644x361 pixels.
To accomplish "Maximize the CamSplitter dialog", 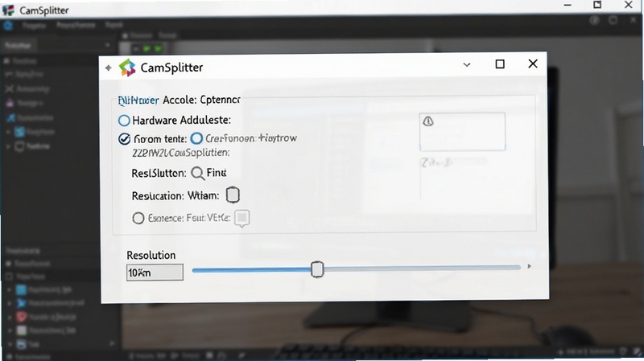I will tap(500, 64).
